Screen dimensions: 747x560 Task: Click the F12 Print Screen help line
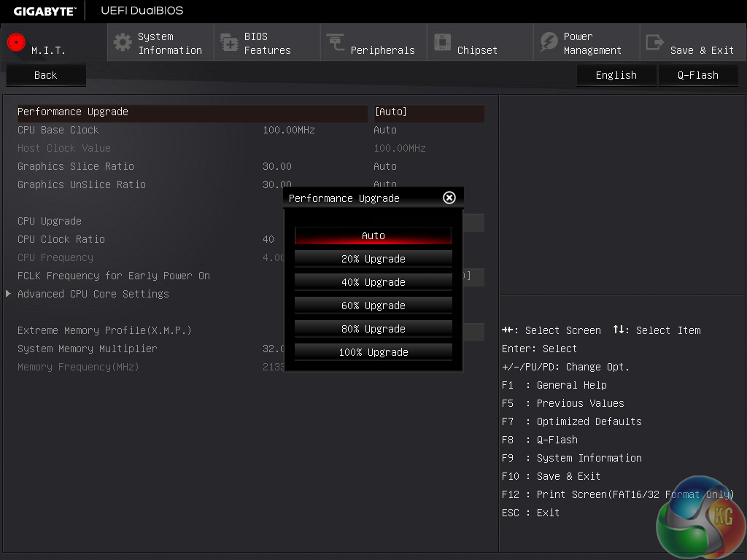(618, 494)
